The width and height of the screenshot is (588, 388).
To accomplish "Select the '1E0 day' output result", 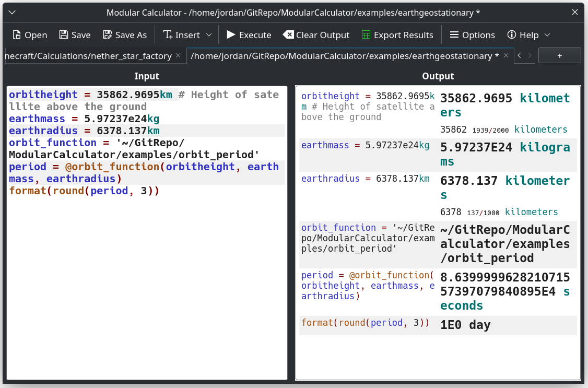I will 465,325.
